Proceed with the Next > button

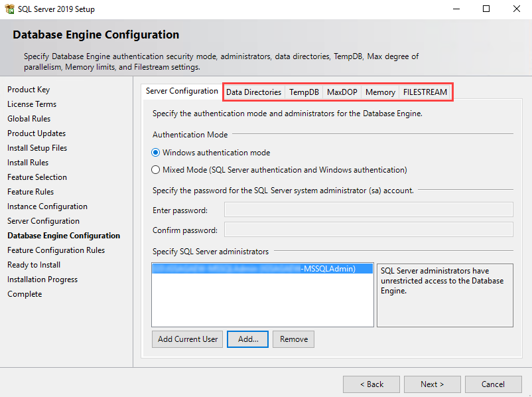[432, 384]
